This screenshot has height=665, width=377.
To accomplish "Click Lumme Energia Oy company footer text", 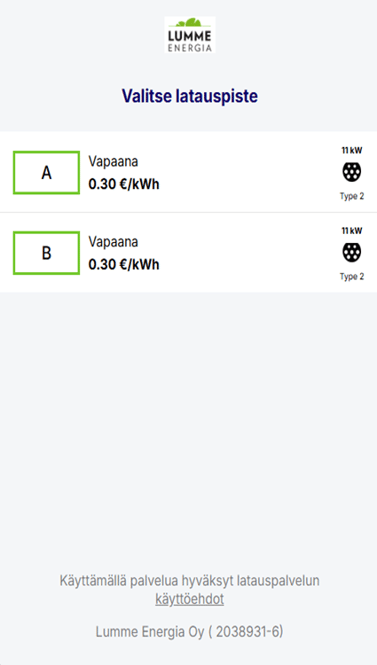I will point(189,632).
